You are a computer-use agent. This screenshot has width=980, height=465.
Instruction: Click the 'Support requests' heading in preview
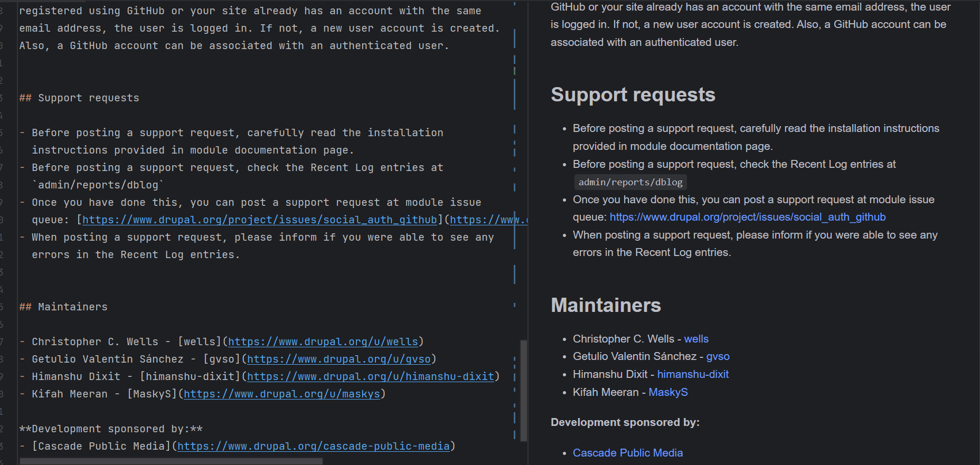pos(633,95)
